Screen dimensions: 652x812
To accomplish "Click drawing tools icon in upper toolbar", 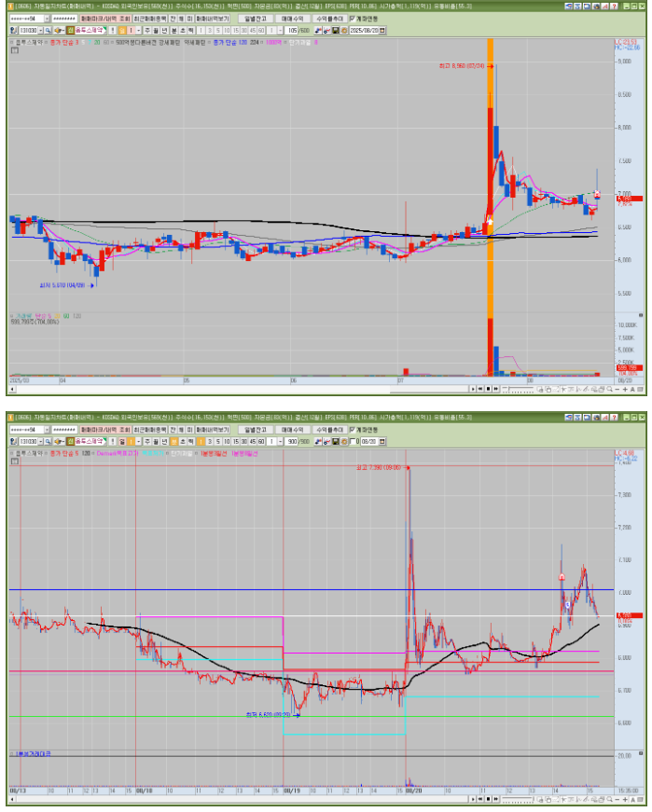I will pos(326,30).
